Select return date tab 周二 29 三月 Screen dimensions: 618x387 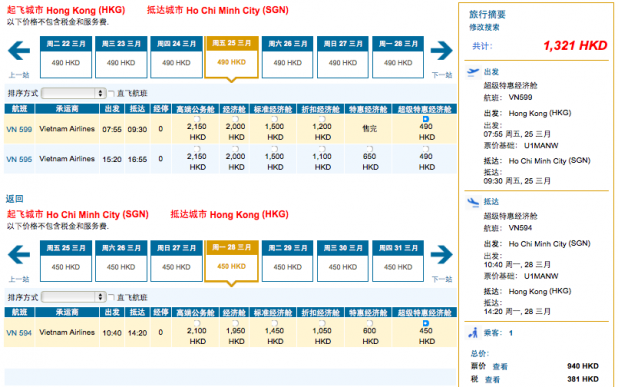(x=288, y=261)
